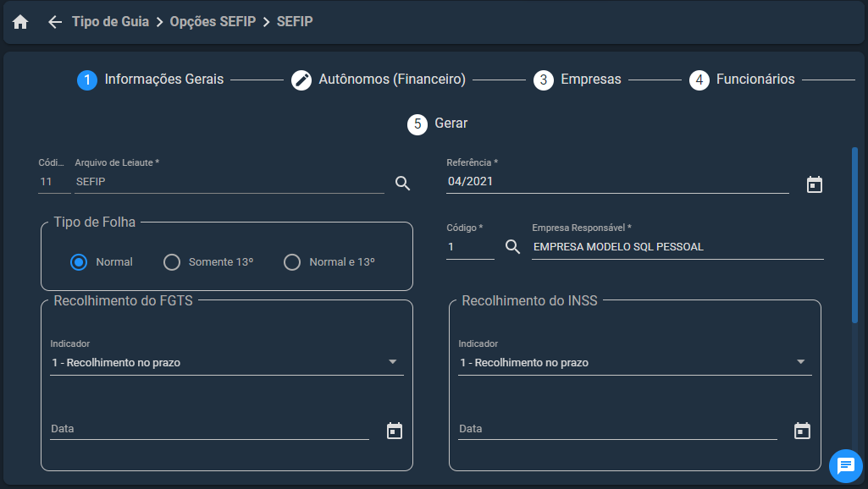
Task: Click the step 4 circle for Funcionários
Action: 699,80
